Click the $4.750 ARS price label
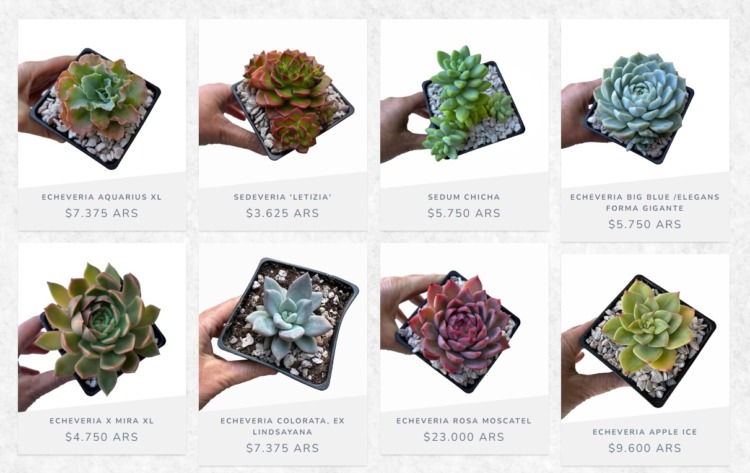Image resolution: width=750 pixels, height=473 pixels. (x=102, y=437)
